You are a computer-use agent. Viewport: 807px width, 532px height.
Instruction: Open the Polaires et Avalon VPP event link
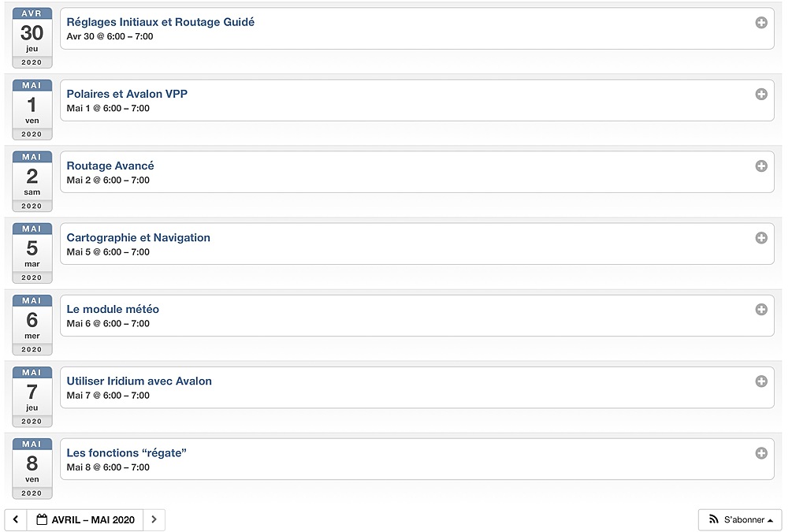127,94
